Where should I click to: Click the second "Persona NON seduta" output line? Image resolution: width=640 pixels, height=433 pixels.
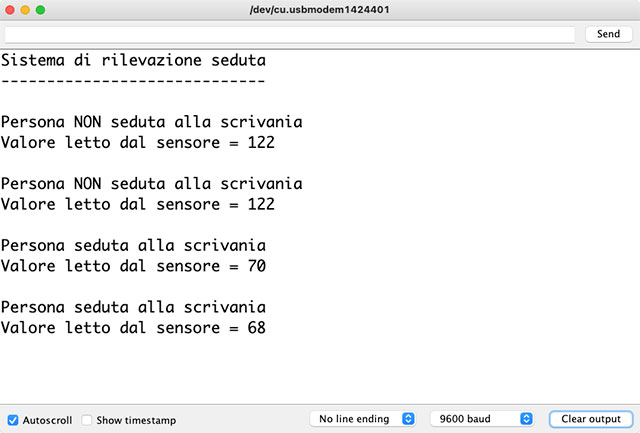point(152,184)
